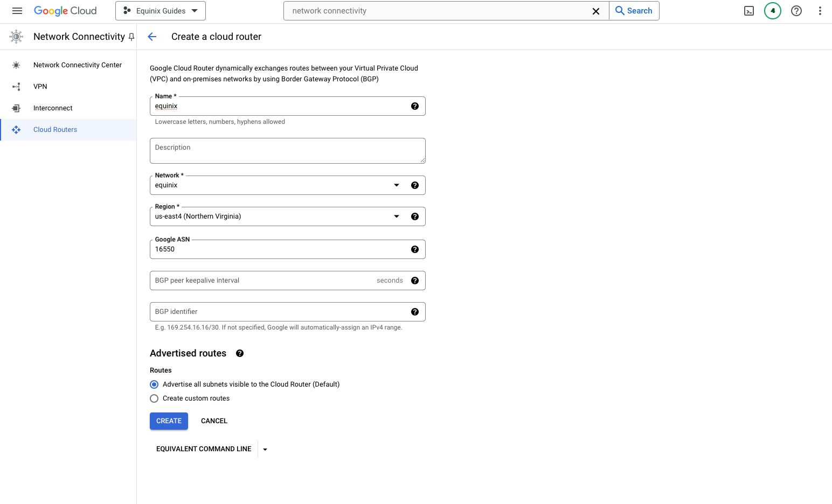Click the Google Cloud logo
Screen dimensions: 832x504
65,11
